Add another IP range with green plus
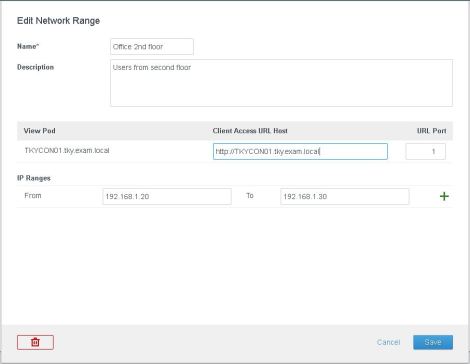Image resolution: width=470 pixels, height=364 pixels. pos(444,196)
